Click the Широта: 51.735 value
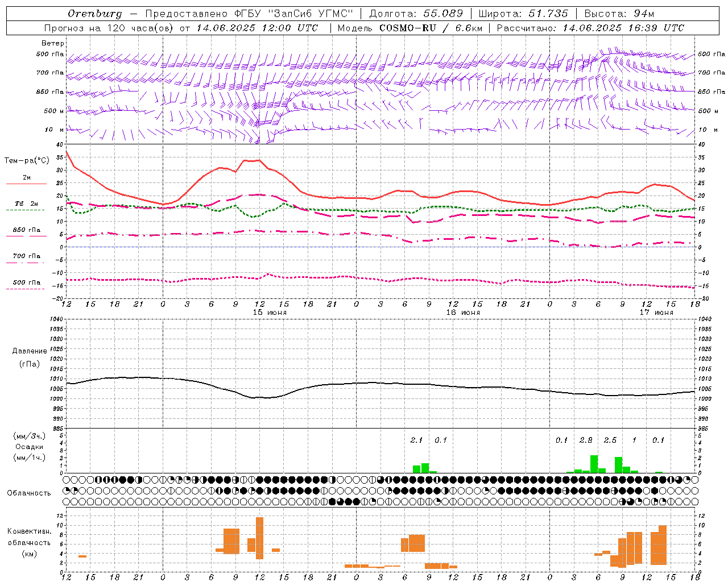The width and height of the screenshot is (728, 582). click(523, 14)
